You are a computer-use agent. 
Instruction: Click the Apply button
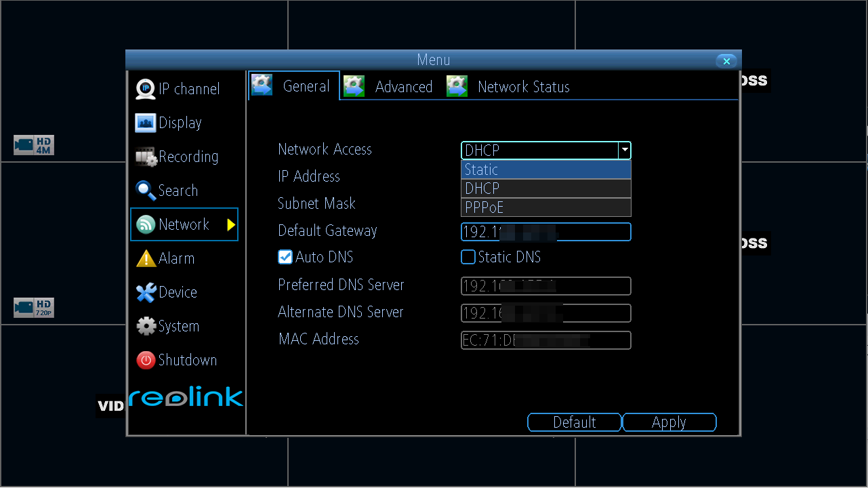click(669, 422)
